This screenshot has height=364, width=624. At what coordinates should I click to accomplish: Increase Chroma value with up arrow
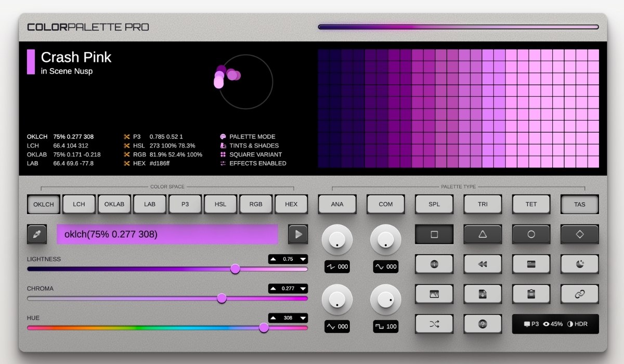click(274, 289)
